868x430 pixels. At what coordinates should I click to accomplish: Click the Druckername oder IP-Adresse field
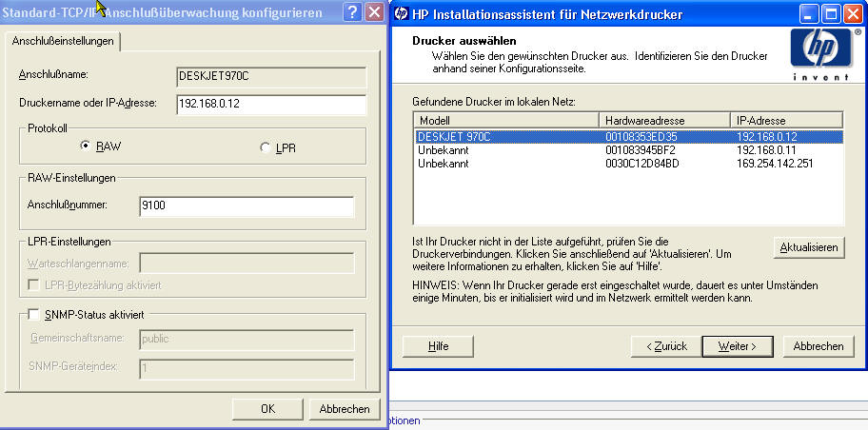271,104
